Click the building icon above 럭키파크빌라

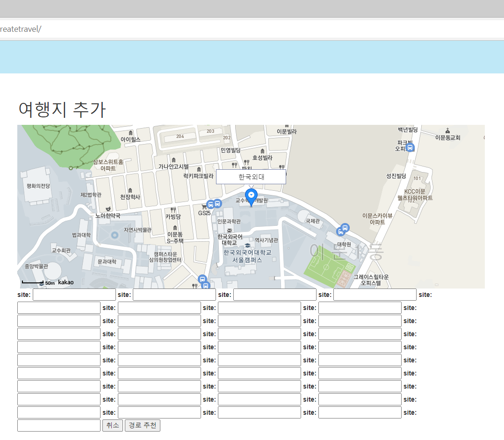[x=199, y=169]
